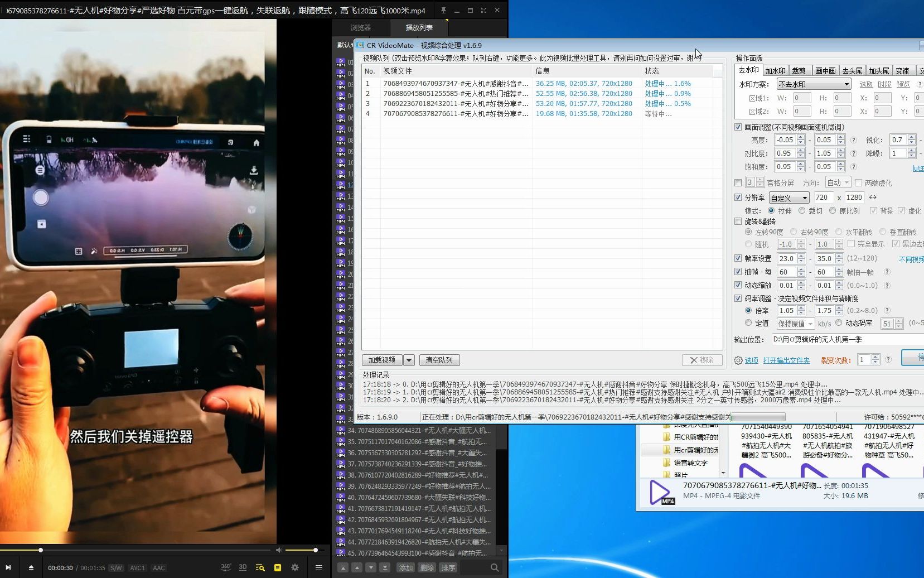Screen dimensions: 924x578
Task: Switch to 画中画 tab
Action: point(825,71)
